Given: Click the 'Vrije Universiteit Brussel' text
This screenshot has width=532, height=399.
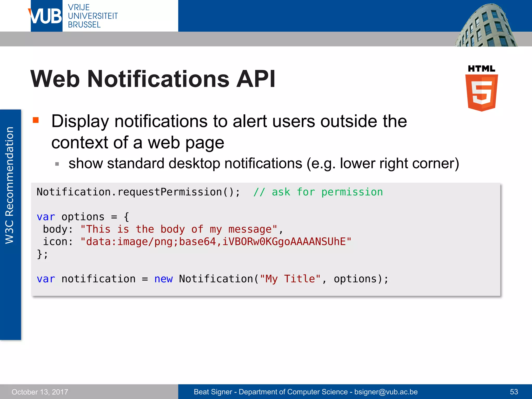Looking at the screenshot, I should click(93, 16).
